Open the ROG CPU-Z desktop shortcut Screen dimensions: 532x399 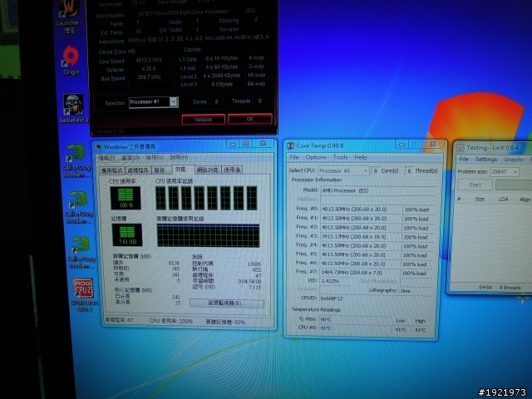(84, 294)
